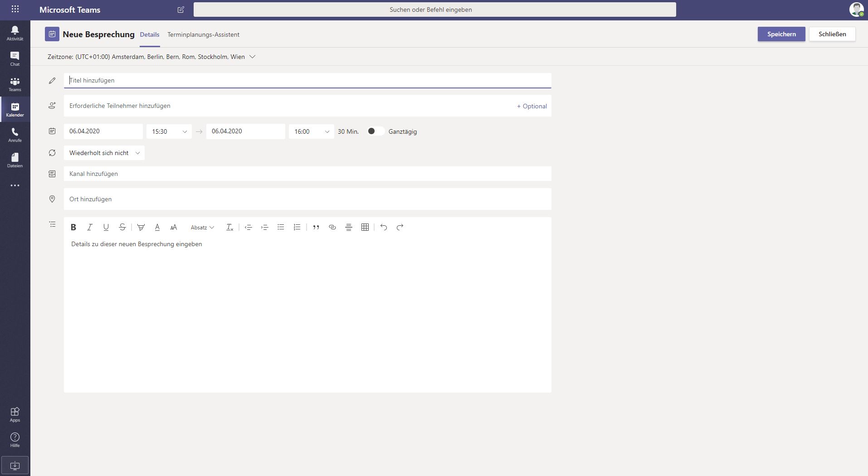
Task: Open Apps store in sidebar
Action: click(x=15, y=414)
